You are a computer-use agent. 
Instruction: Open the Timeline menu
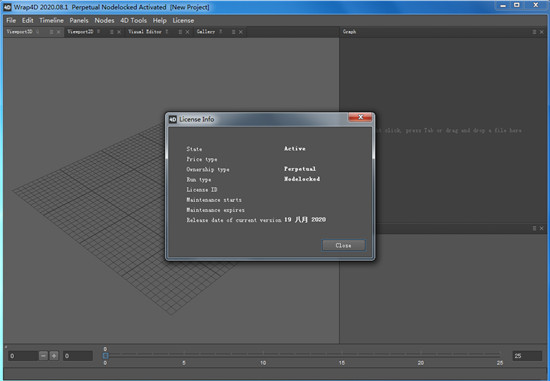(x=51, y=20)
